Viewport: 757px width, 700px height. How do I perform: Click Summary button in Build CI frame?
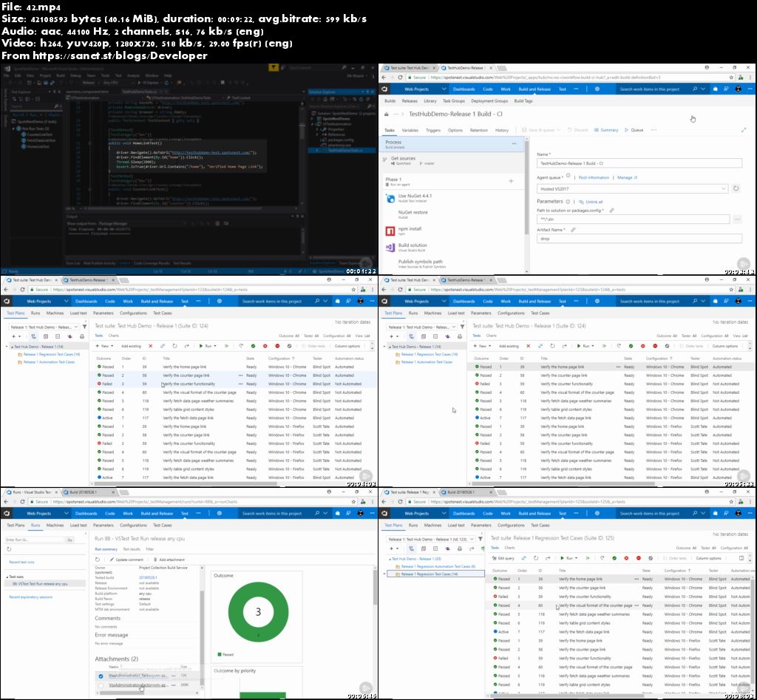[606, 130]
